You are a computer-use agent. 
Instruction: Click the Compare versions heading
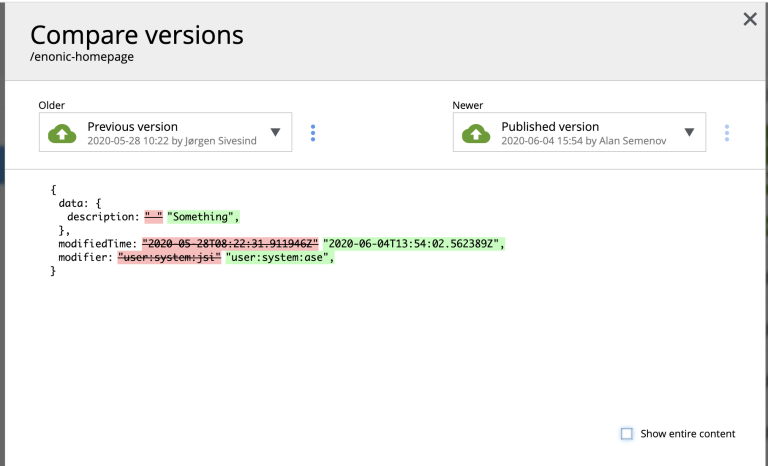pyautogui.click(x=137, y=35)
